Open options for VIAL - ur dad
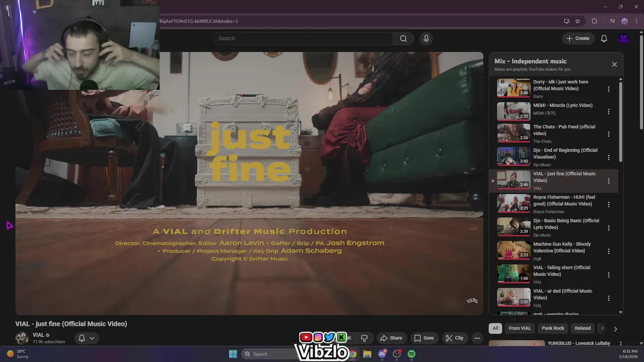Screen dimensions: 644x362 [x=609, y=298]
